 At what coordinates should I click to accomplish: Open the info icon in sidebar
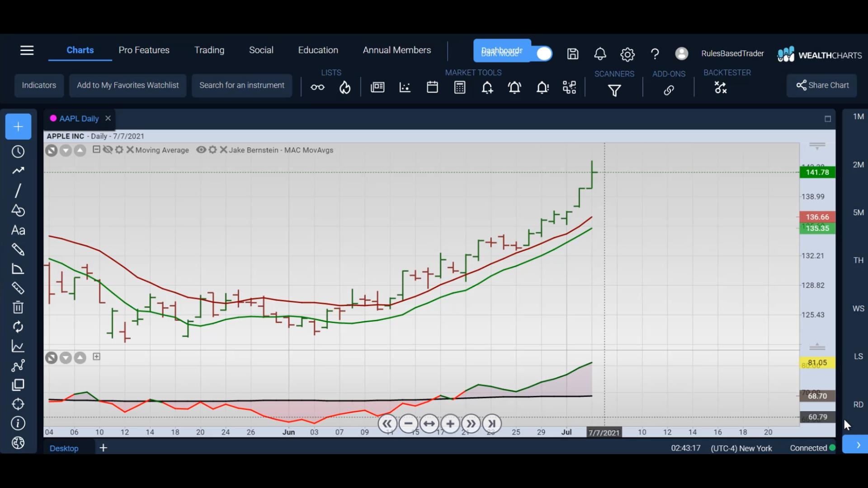18,423
